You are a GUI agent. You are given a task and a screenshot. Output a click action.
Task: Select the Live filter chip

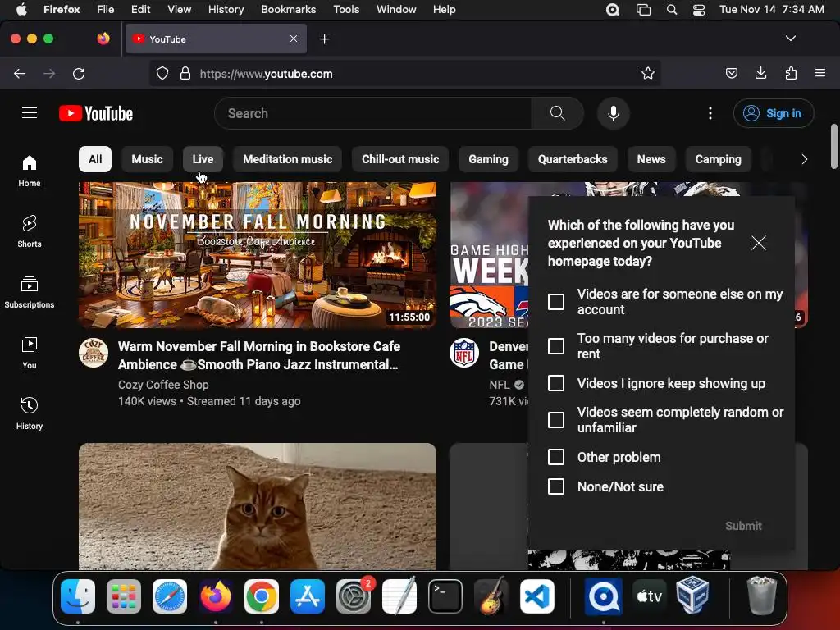[203, 159]
